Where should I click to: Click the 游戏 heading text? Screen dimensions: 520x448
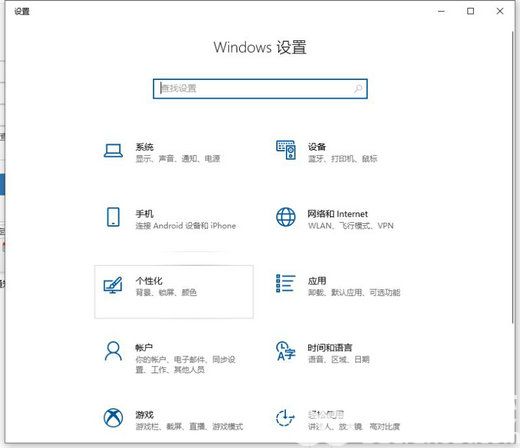[x=144, y=415]
